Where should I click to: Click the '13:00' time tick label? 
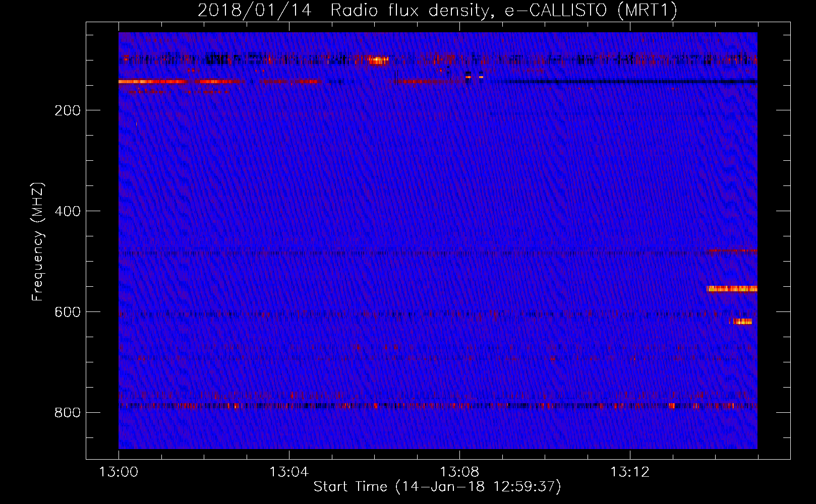119,472
